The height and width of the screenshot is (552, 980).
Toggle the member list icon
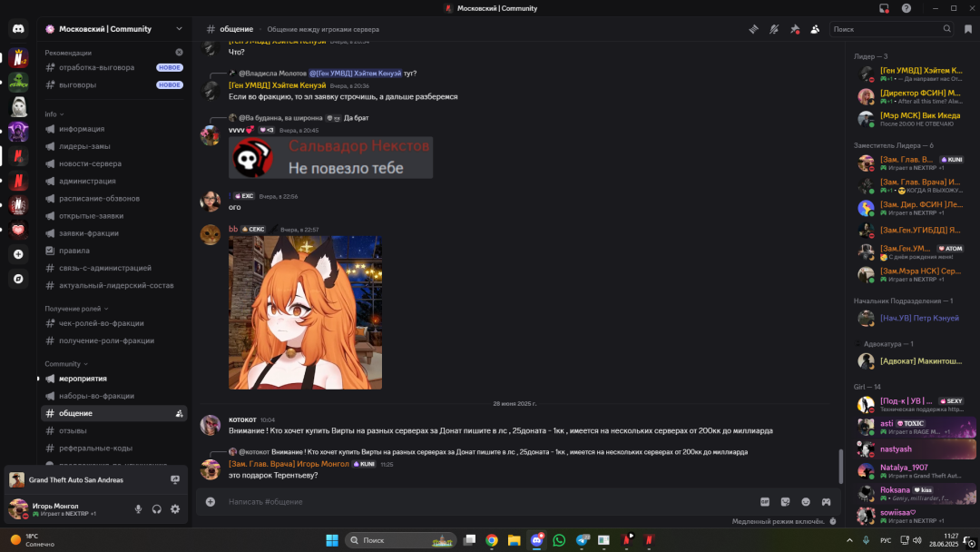coord(815,29)
